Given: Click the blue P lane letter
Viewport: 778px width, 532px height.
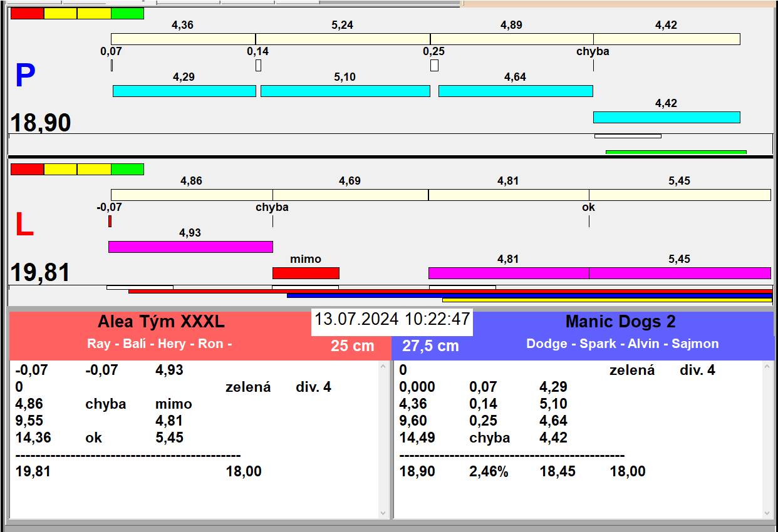Looking at the screenshot, I should 25,76.
